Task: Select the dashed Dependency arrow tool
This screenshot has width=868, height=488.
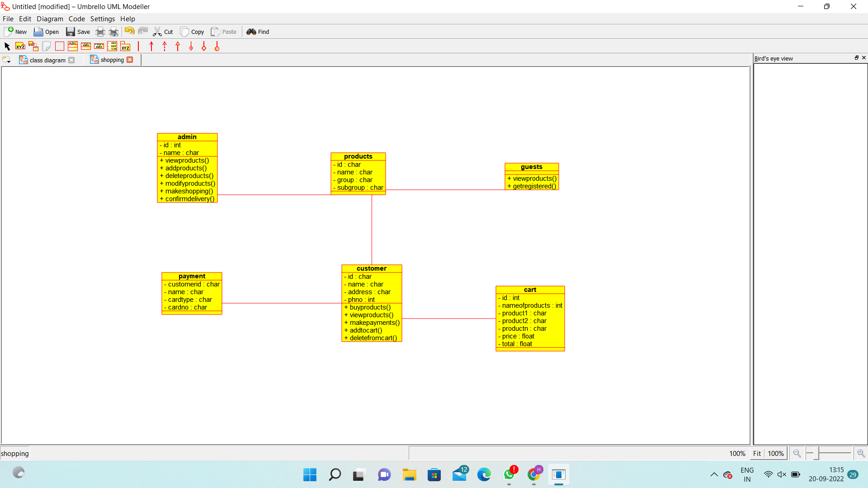Action: (165, 46)
